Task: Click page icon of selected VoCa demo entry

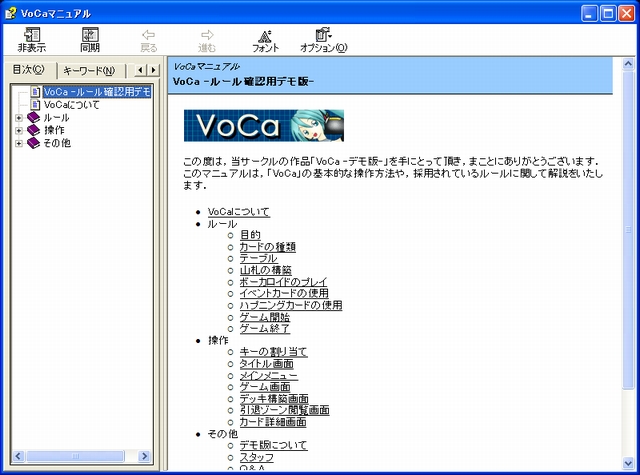Action: click(36, 92)
